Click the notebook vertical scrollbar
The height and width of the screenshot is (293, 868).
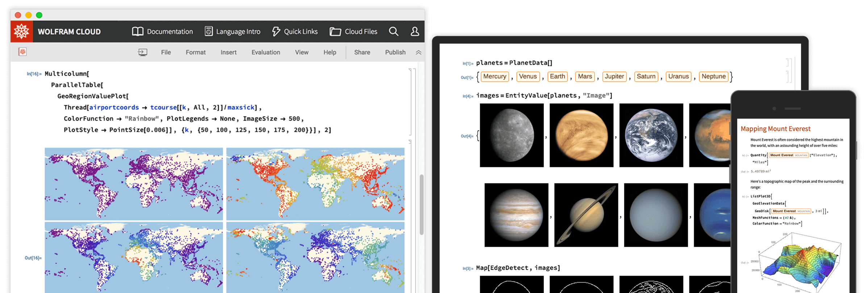[x=421, y=204]
